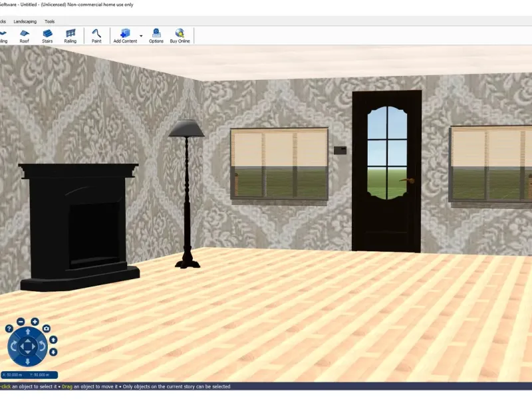Take a snapshot with camera icon
Image resolution: width=532 pixels, height=399 pixels.
pos(47,329)
